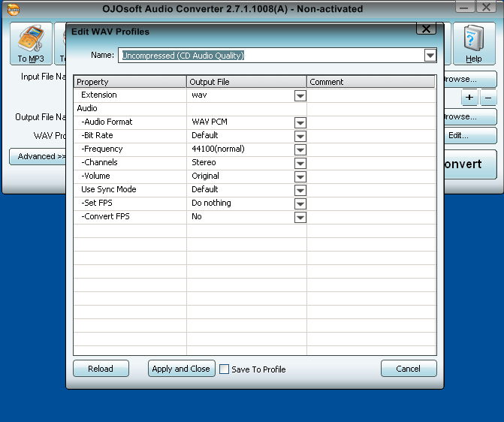Click the Convert button in main window

(470, 164)
